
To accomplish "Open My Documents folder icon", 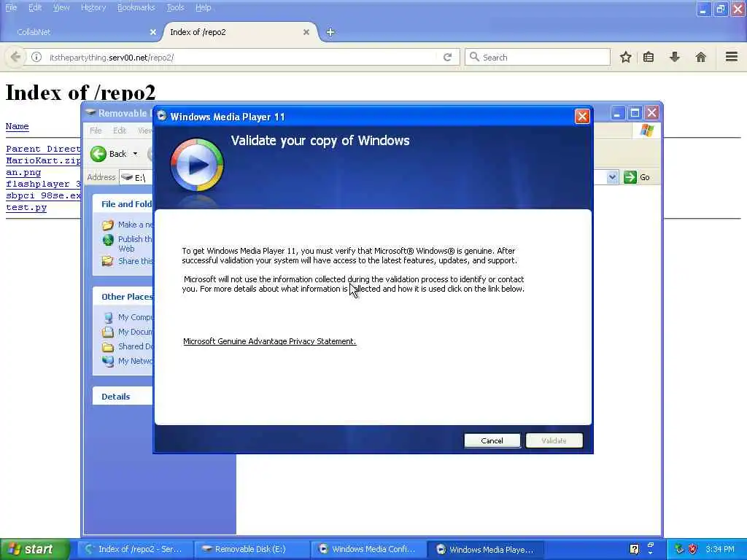I will point(108,332).
